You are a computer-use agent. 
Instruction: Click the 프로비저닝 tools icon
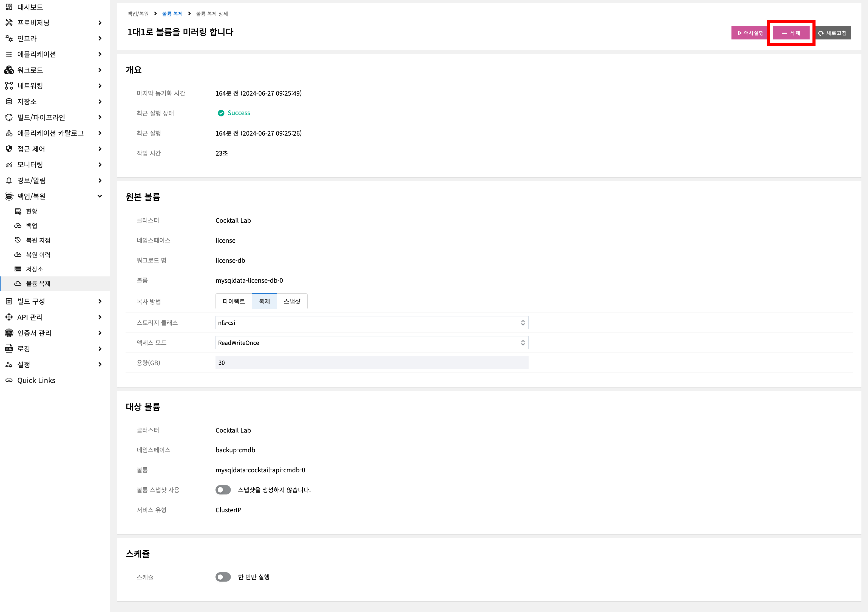tap(9, 23)
